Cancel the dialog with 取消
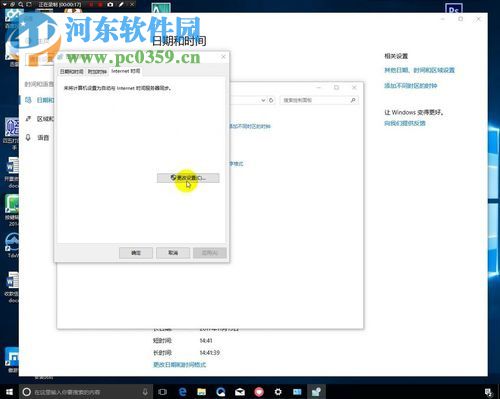 point(173,253)
